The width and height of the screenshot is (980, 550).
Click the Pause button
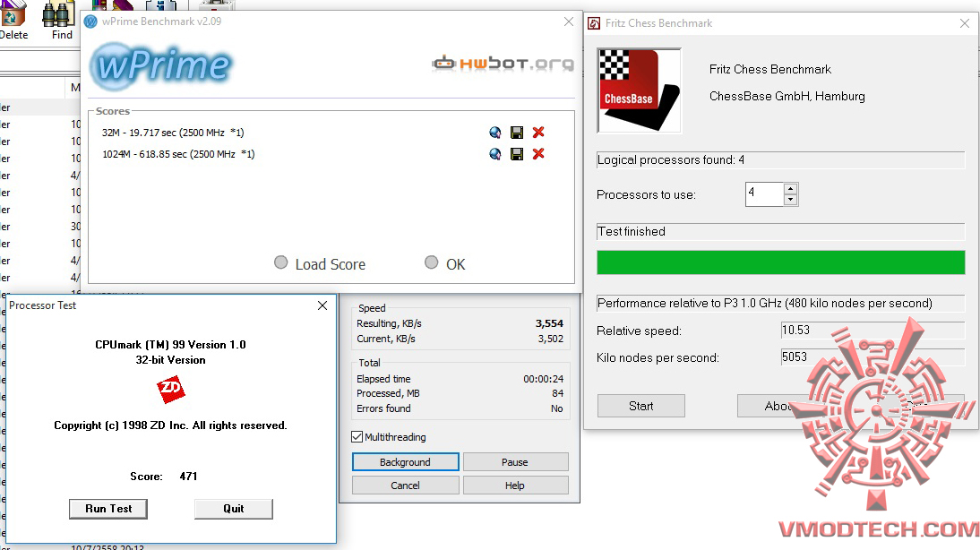point(515,462)
